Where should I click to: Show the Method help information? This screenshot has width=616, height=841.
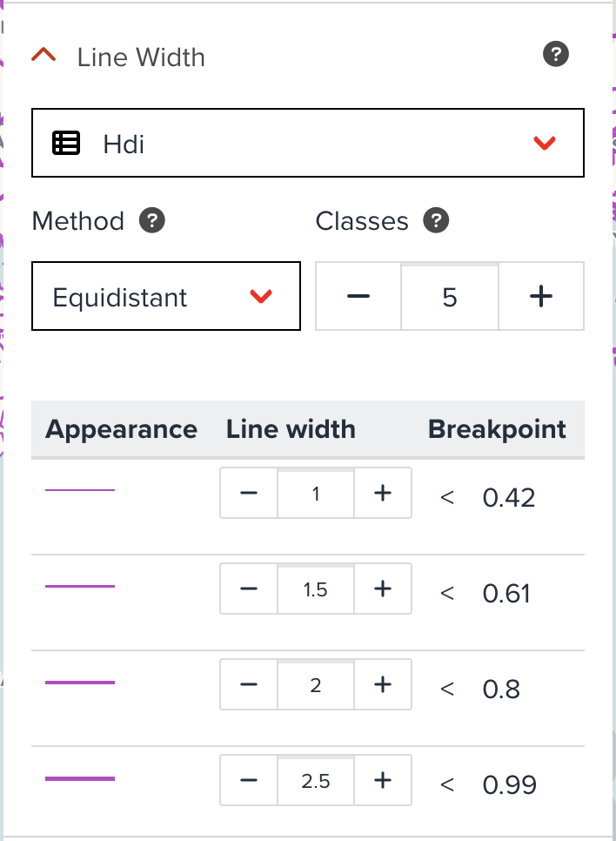pyautogui.click(x=152, y=220)
